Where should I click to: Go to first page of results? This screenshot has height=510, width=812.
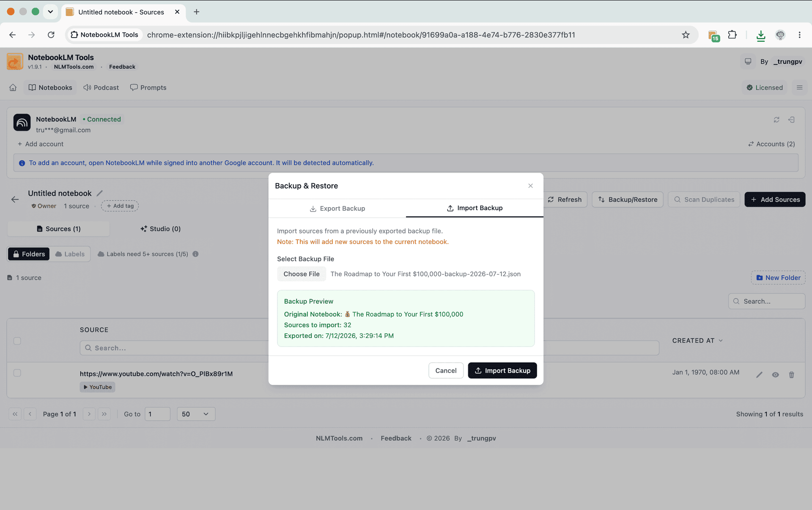15,414
